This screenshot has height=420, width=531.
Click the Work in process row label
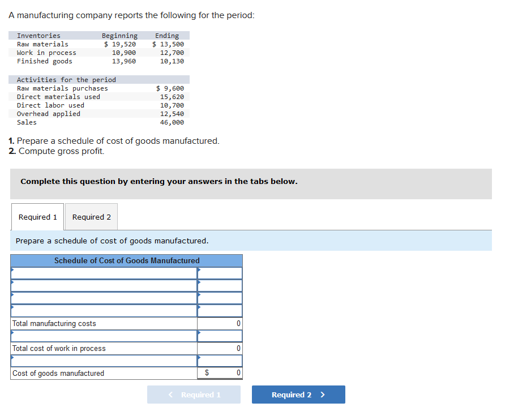[x=47, y=53]
